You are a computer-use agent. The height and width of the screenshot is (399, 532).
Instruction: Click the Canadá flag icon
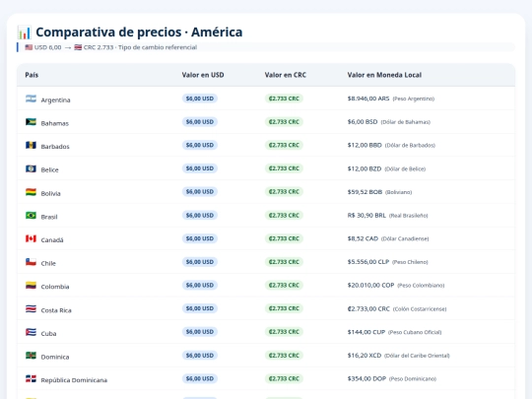31,238
